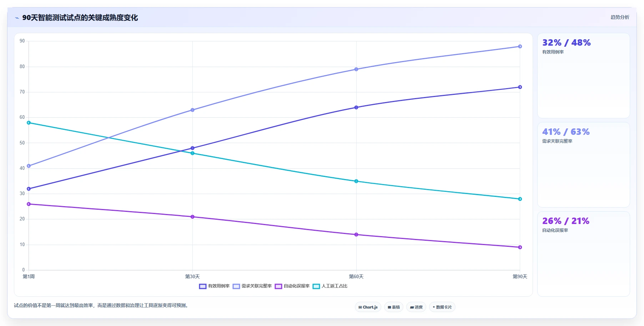This screenshot has width=644, height=326.
Task: Click the 90 y-axis label
Action: point(22,41)
